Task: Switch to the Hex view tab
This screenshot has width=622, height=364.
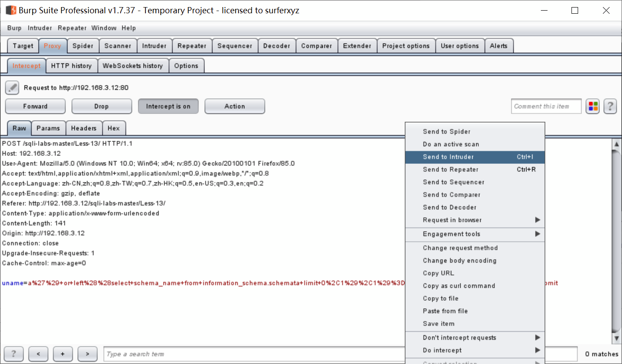Action: [x=114, y=128]
